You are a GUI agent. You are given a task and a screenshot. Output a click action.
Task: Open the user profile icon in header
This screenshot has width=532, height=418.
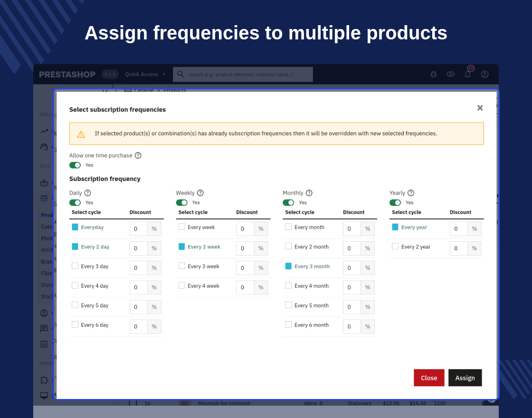(x=485, y=74)
